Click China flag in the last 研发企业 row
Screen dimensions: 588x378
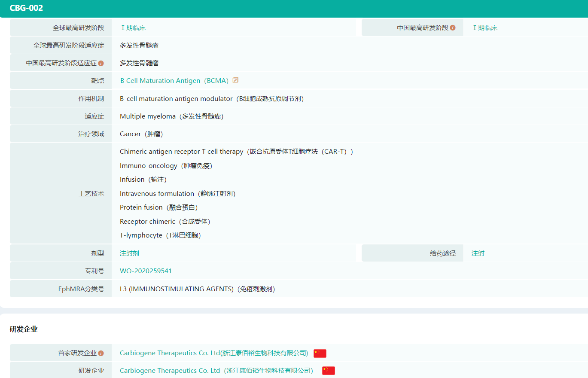click(329, 370)
